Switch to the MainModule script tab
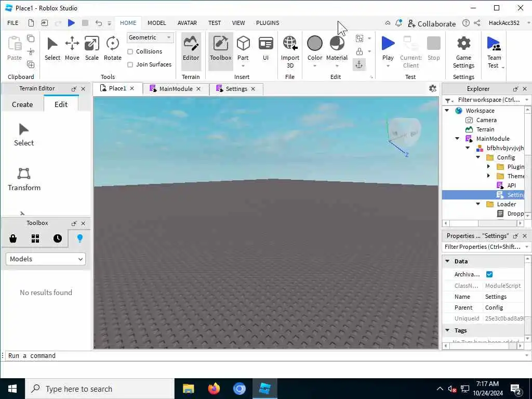The image size is (532, 399). [x=176, y=89]
